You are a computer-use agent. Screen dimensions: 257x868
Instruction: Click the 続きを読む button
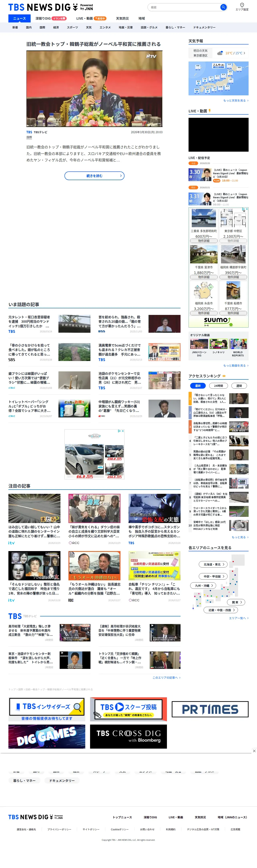click(x=94, y=175)
